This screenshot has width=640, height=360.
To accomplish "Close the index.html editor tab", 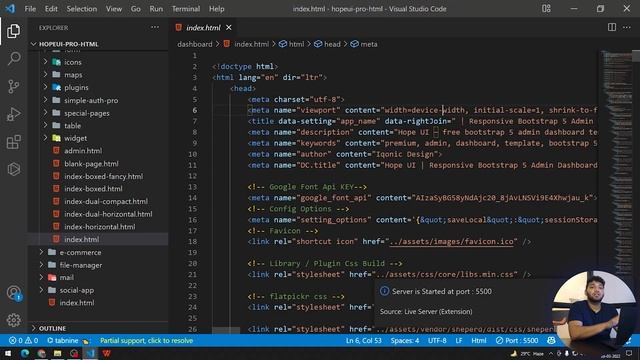I will point(229,27).
